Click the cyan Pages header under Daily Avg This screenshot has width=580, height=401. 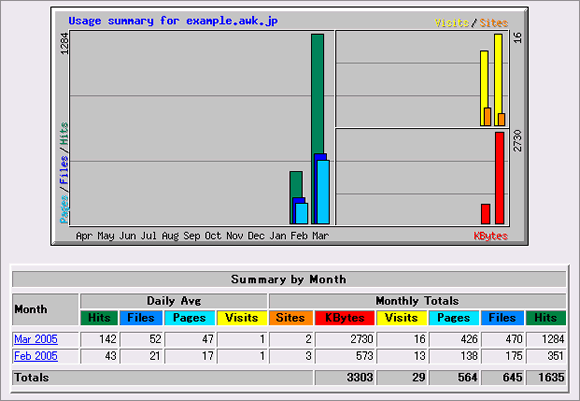pos(189,318)
